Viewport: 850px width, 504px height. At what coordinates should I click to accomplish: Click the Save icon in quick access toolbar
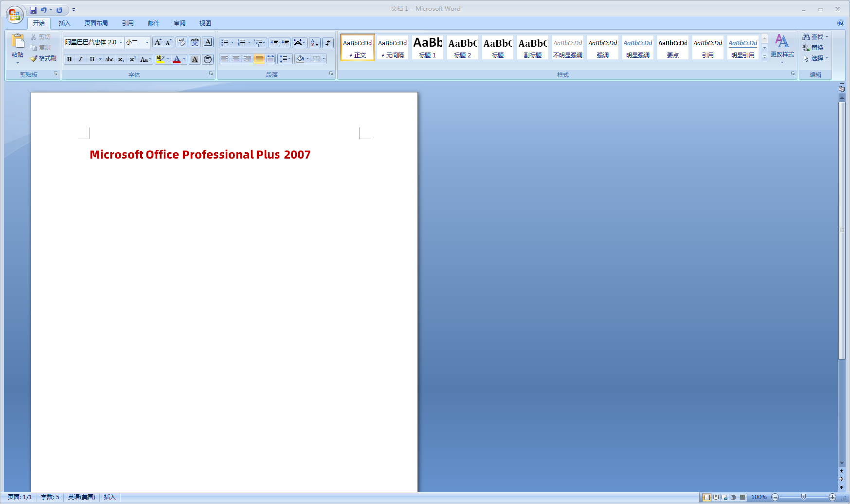[33, 10]
